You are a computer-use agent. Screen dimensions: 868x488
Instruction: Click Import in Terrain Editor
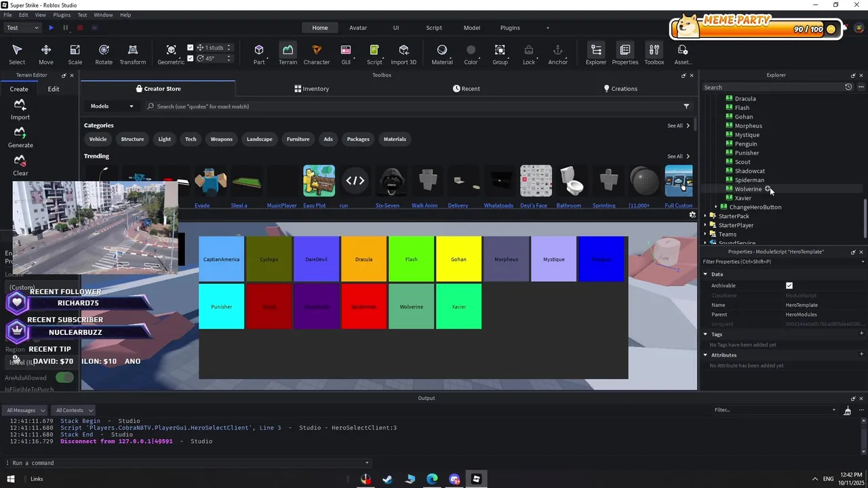(20, 109)
